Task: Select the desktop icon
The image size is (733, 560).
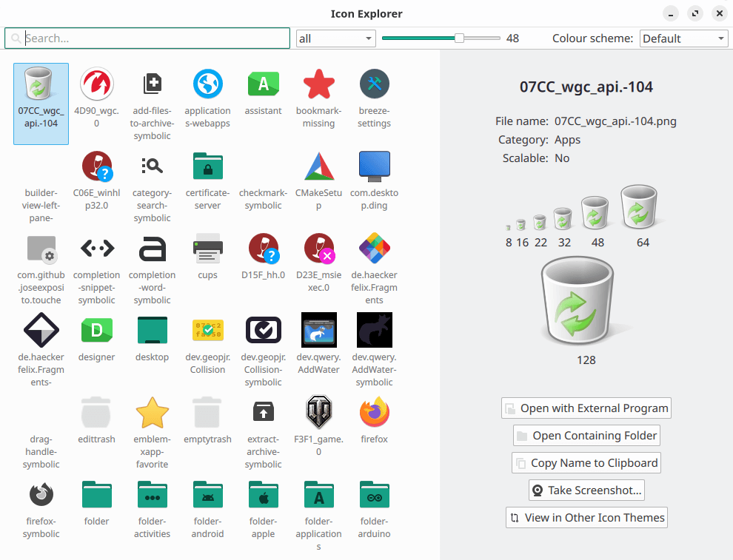Action: tap(152, 331)
